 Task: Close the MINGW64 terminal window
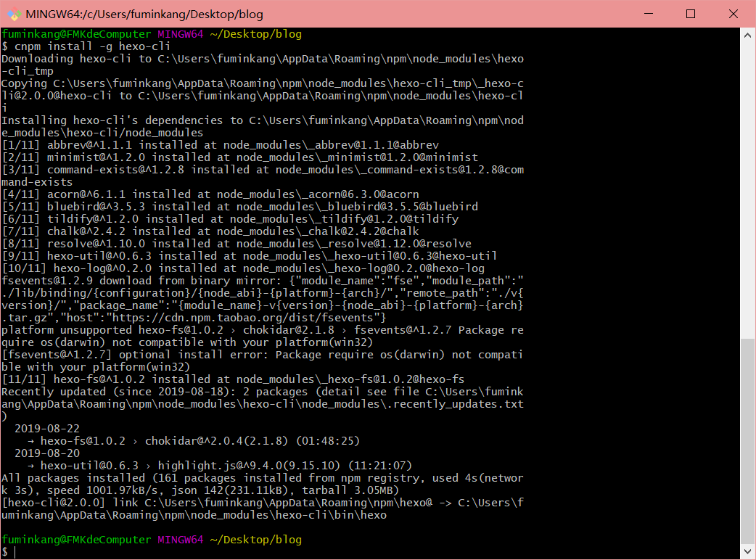click(734, 14)
